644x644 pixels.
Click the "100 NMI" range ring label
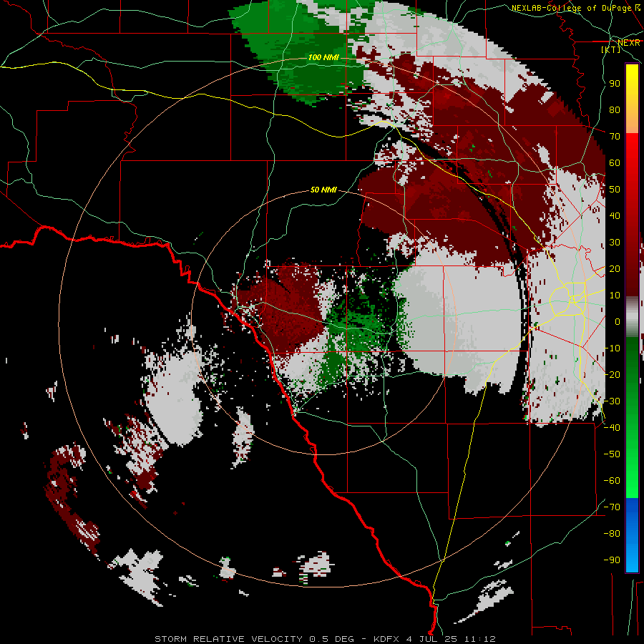point(323,57)
